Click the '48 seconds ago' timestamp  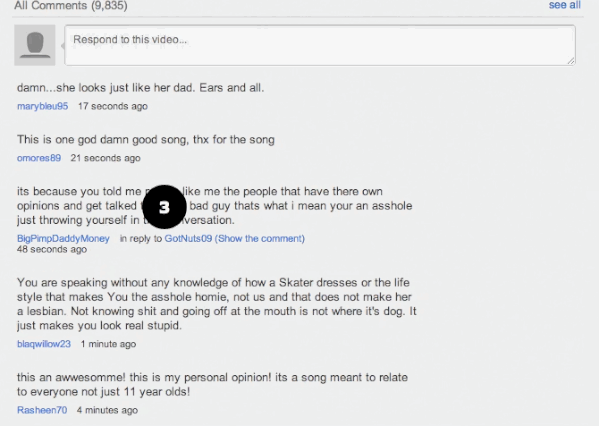tap(52, 249)
